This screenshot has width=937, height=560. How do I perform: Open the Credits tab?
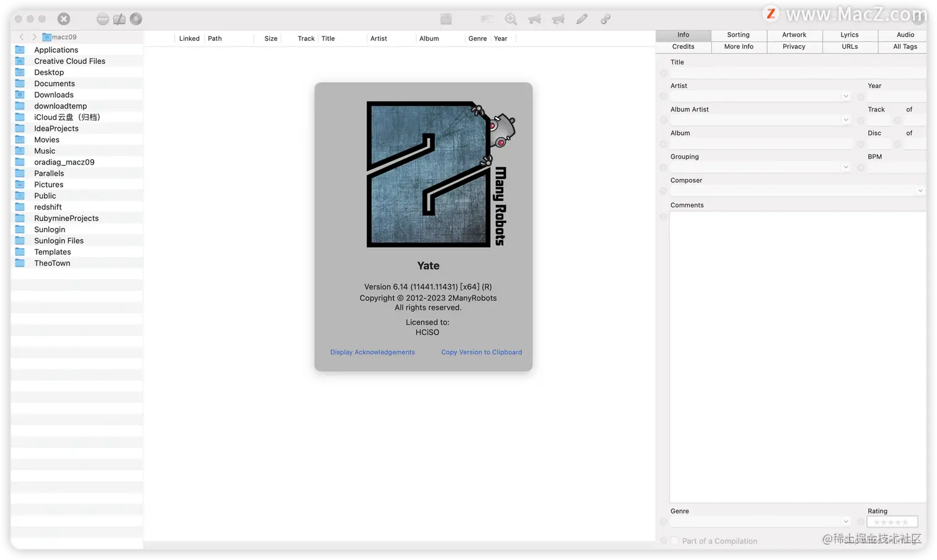pyautogui.click(x=684, y=46)
